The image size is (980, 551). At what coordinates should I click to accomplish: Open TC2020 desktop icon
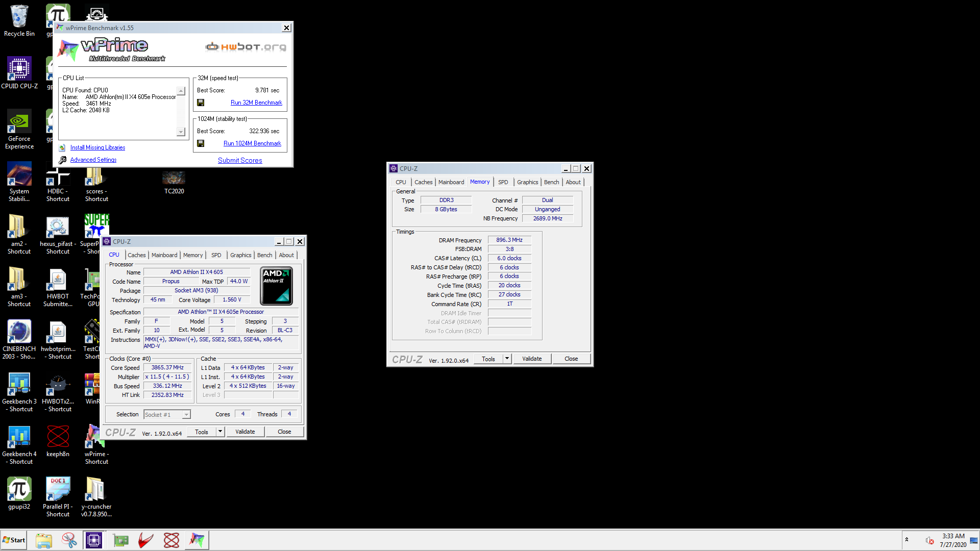click(174, 182)
